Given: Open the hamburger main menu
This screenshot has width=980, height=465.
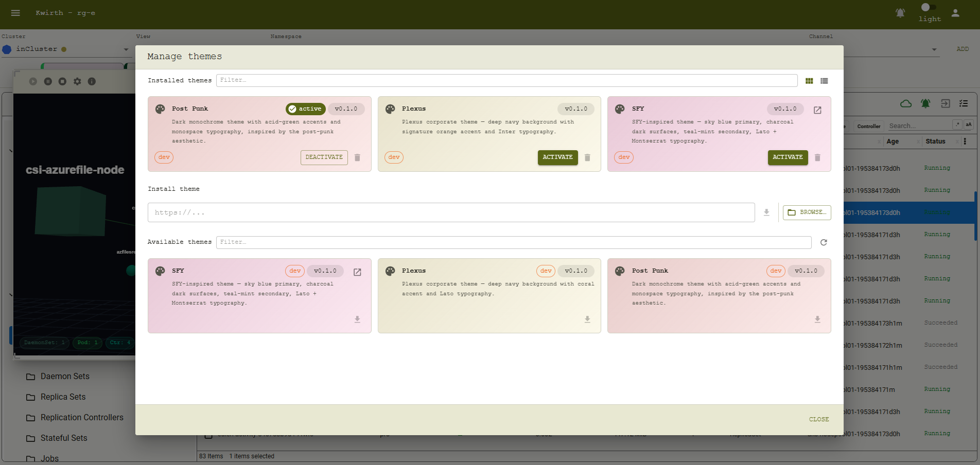Looking at the screenshot, I should point(15,13).
